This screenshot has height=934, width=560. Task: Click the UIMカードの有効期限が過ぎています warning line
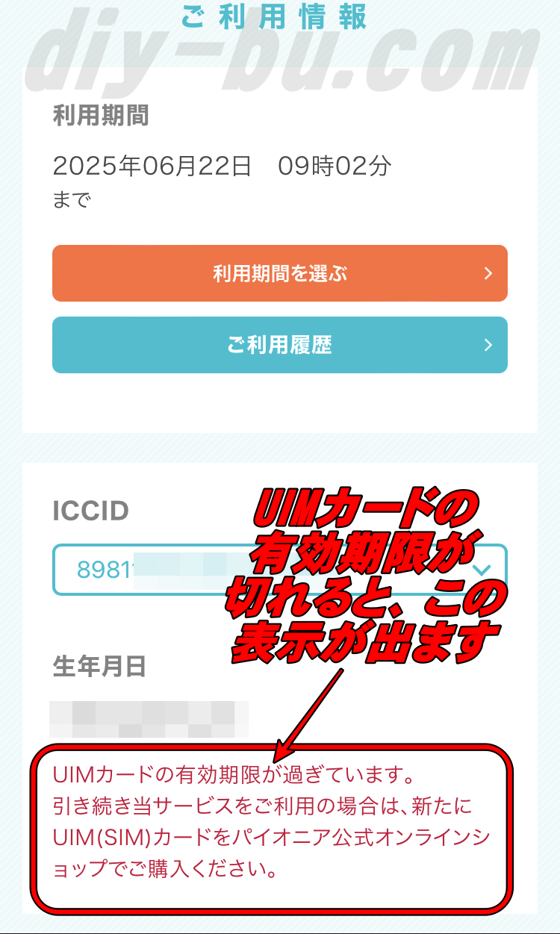234,774
